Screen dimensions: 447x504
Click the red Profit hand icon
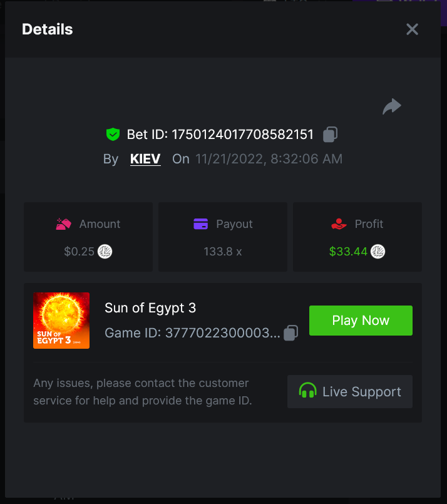pos(339,224)
